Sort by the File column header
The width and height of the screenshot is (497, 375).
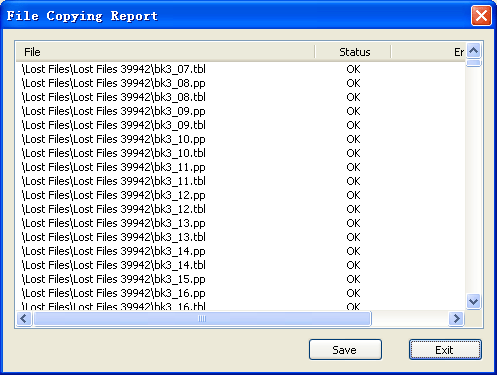point(165,52)
